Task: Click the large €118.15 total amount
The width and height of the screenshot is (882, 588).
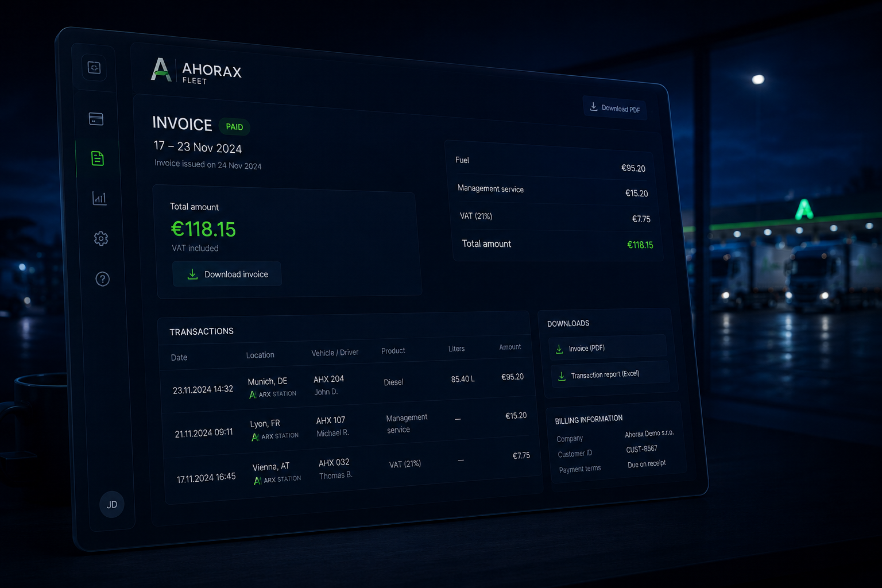Action: (203, 229)
